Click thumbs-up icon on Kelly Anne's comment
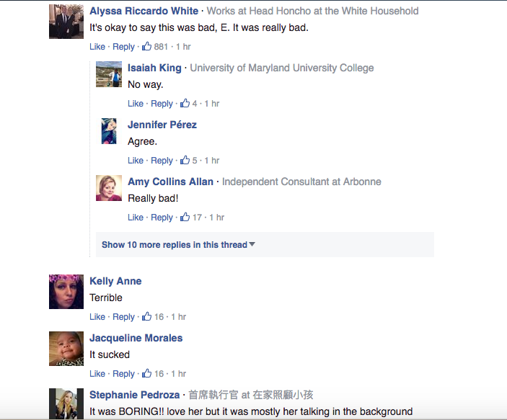The image size is (507, 420). tap(147, 316)
